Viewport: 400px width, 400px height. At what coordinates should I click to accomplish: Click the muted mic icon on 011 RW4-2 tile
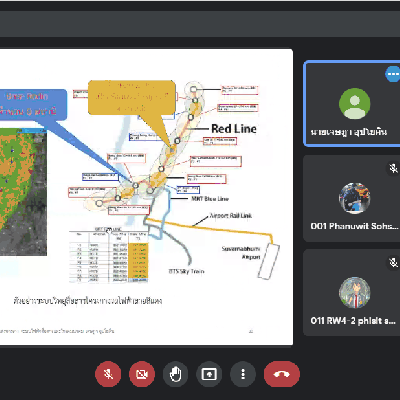point(394,262)
